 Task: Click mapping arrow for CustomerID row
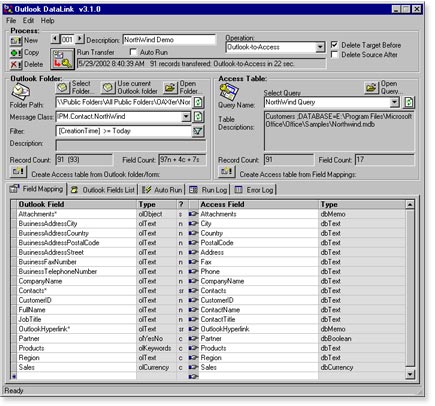(x=193, y=300)
